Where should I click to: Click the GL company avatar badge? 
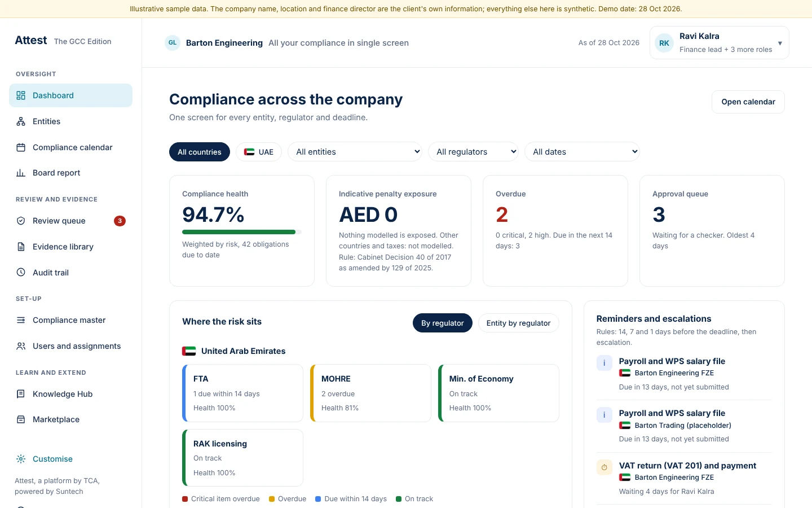click(x=173, y=43)
